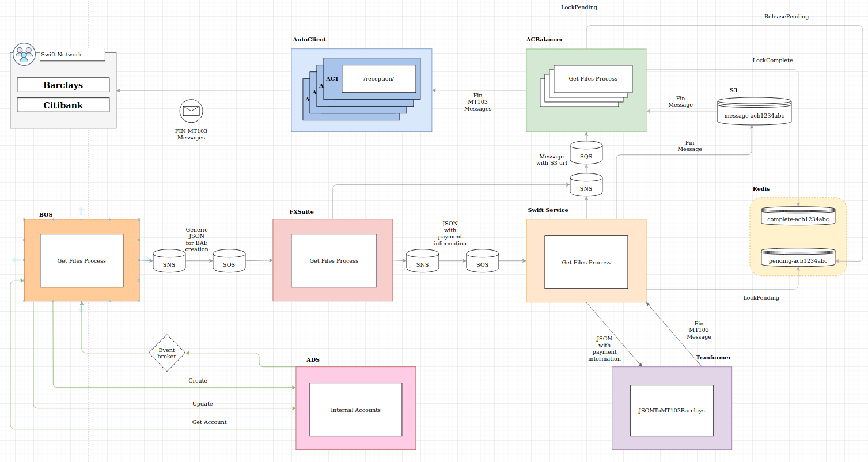Select the /reception/ box in AC1

379,78
